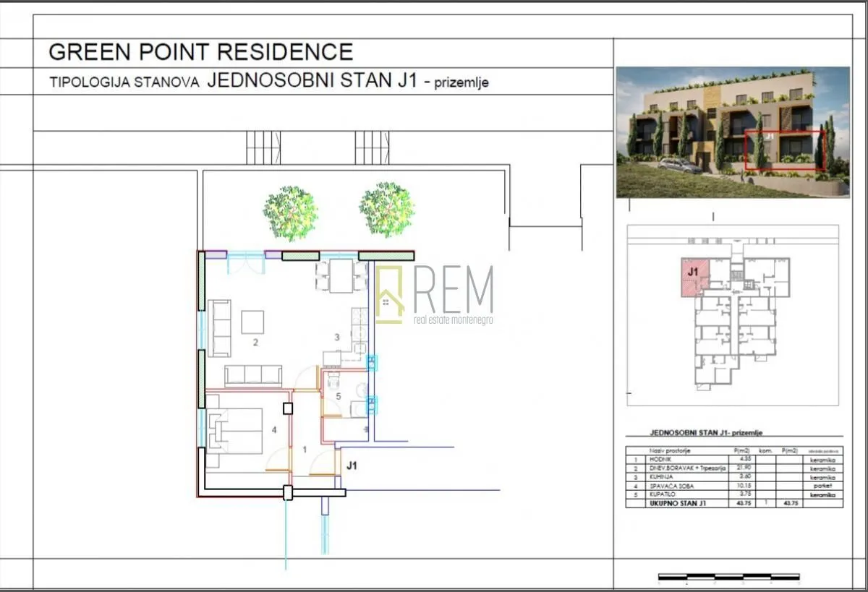Select the hatched J1 unit in key plan

[x=694, y=278]
